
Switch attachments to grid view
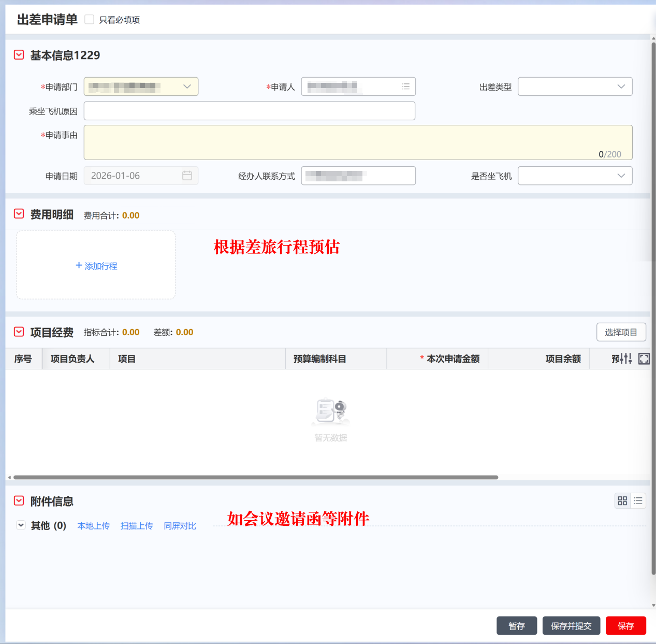[x=622, y=500]
